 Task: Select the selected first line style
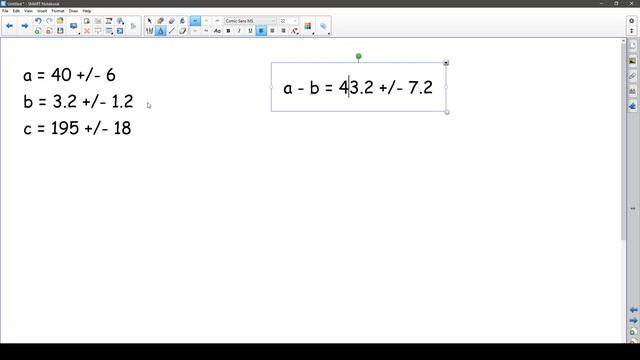point(195,21)
